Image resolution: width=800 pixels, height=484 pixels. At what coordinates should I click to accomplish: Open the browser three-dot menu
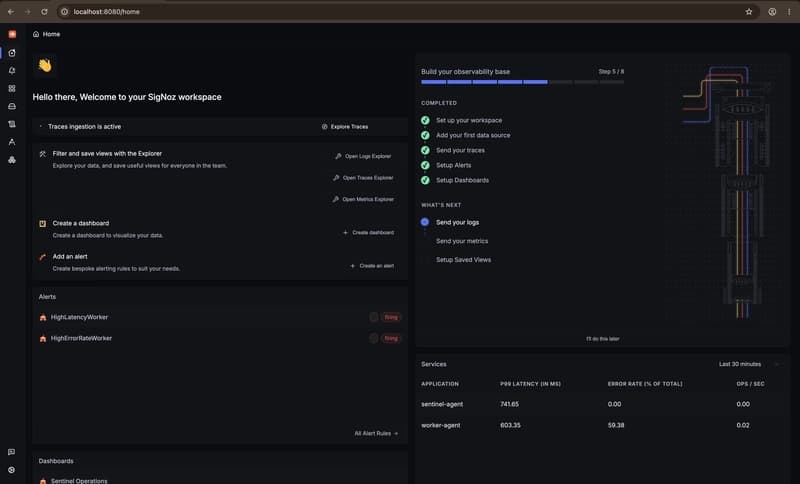pyautogui.click(x=789, y=11)
